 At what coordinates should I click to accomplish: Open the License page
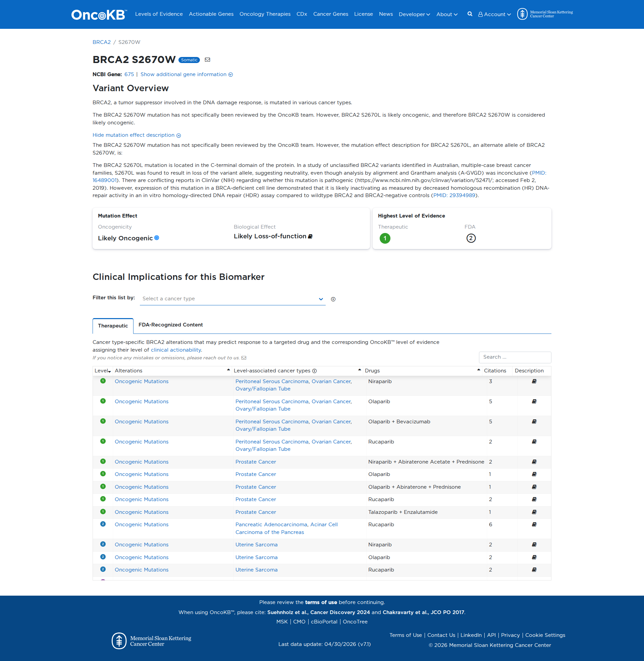click(x=363, y=14)
